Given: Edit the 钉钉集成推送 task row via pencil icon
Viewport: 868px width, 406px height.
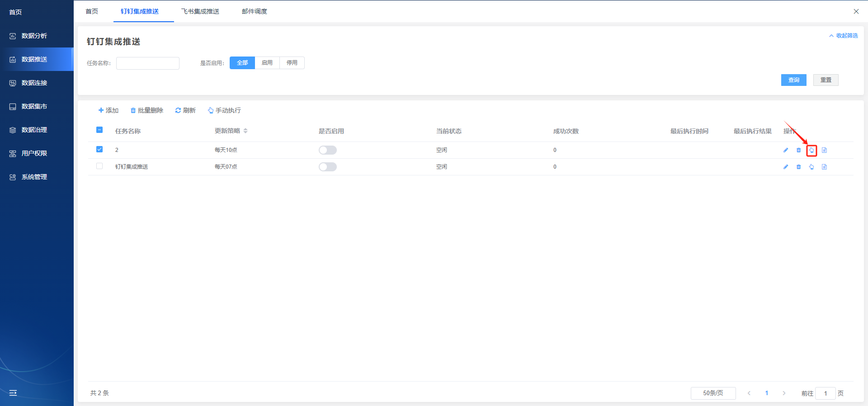Looking at the screenshot, I should [786, 167].
